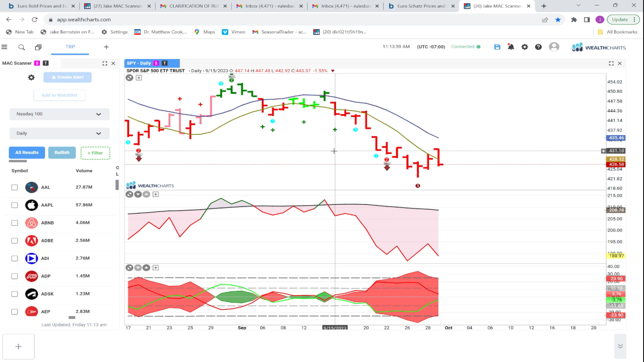Check the ADBE row checkbox
The height and width of the screenshot is (362, 644).
click(x=14, y=241)
